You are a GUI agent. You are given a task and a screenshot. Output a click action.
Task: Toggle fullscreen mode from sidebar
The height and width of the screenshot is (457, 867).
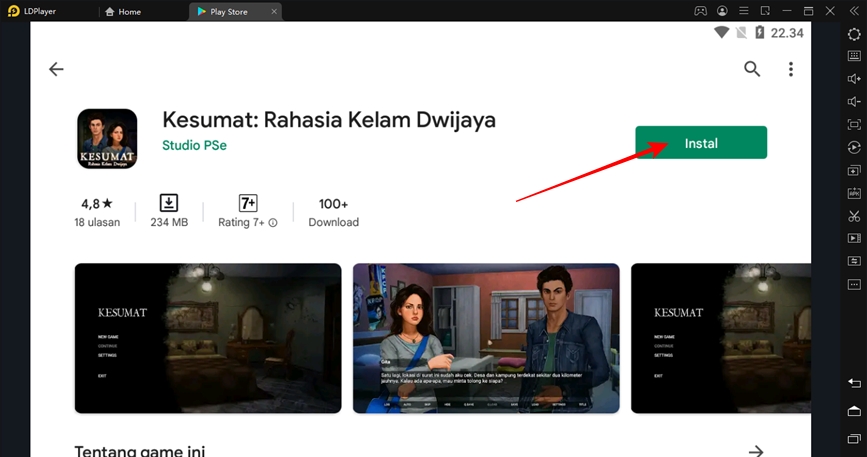click(x=854, y=124)
